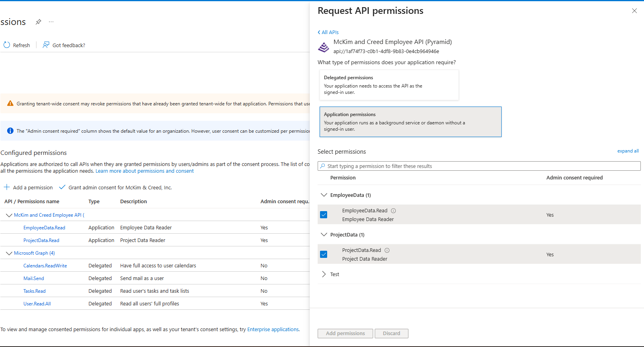Close the Request API permissions panel
Image resolution: width=644 pixels, height=347 pixels.
click(634, 11)
